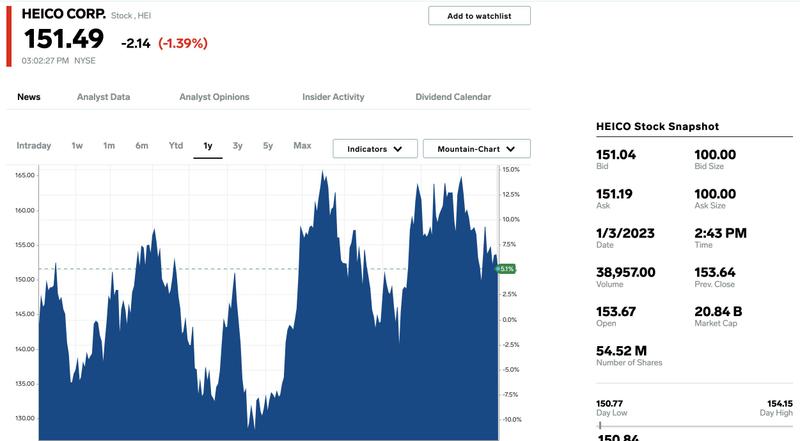800x441 pixels.
Task: Click the 0.0% percent axis label
Action: (x=509, y=320)
